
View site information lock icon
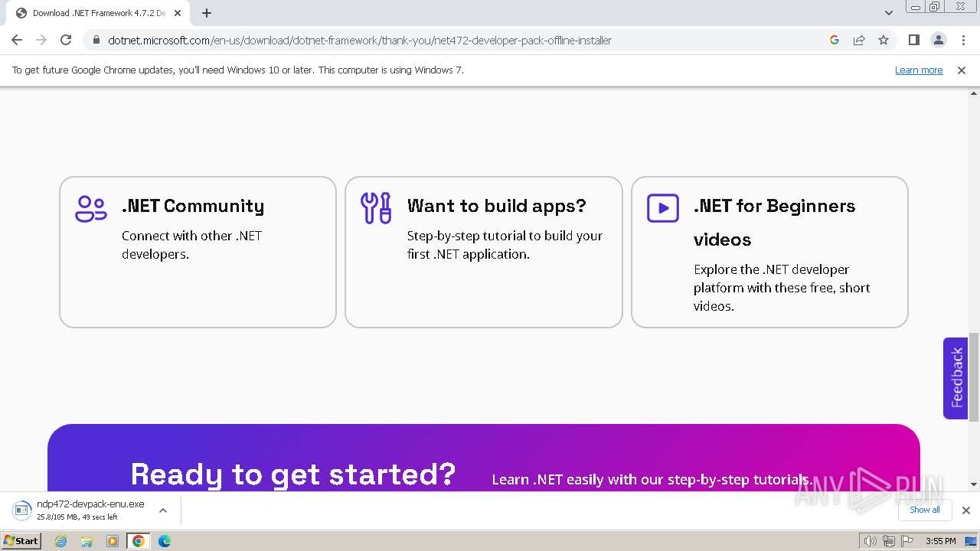click(96, 41)
